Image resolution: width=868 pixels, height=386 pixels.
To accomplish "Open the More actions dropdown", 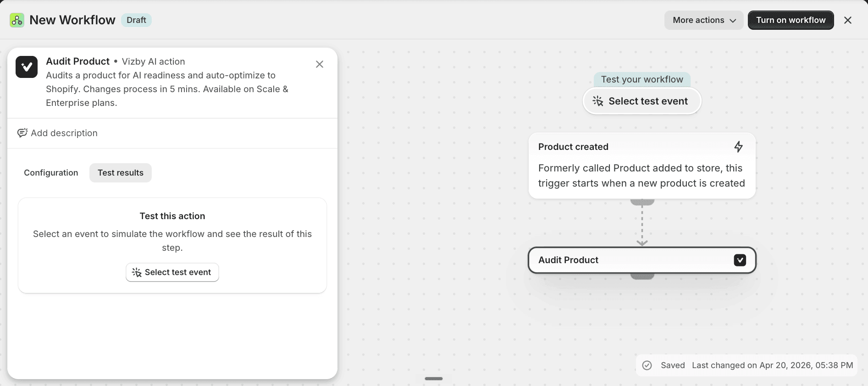I will (x=704, y=20).
